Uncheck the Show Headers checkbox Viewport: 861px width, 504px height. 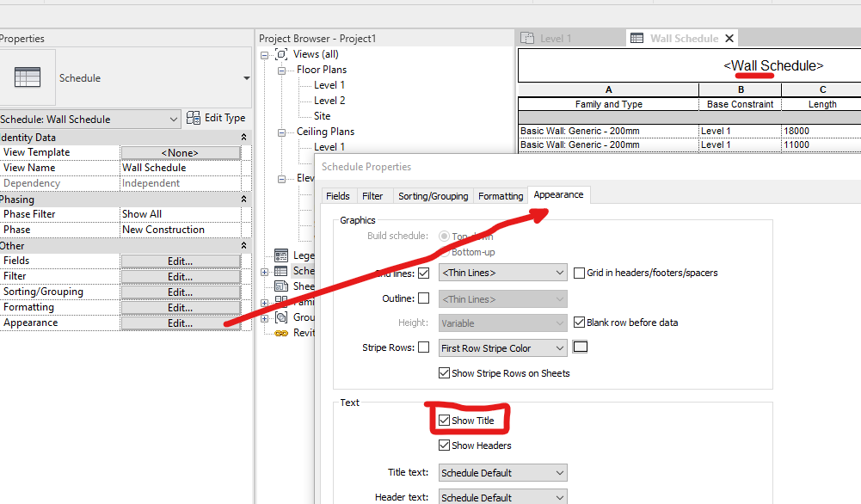coord(444,446)
